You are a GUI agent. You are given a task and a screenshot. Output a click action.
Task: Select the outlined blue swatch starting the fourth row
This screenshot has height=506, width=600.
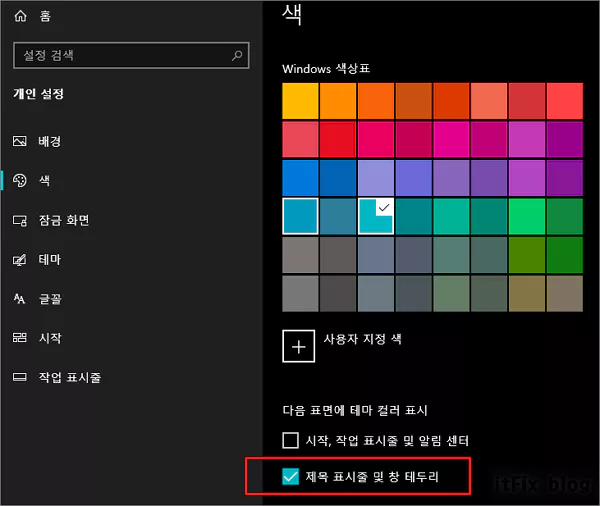pyautogui.click(x=300, y=216)
